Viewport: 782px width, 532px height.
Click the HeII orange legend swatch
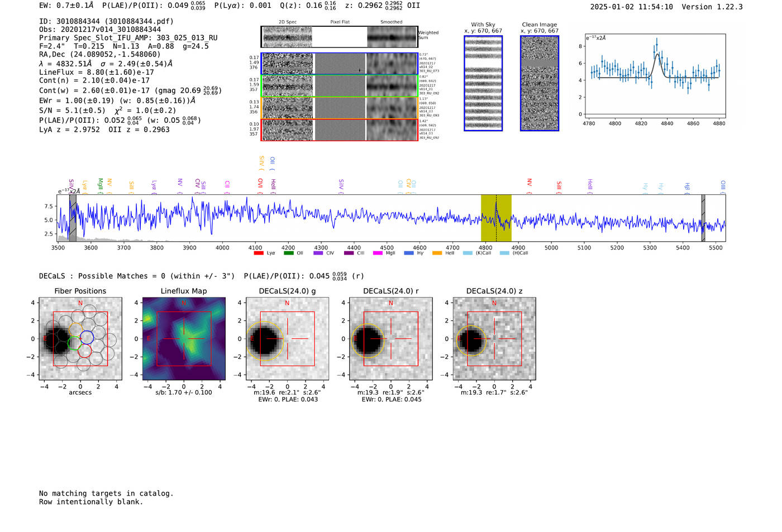coord(437,253)
